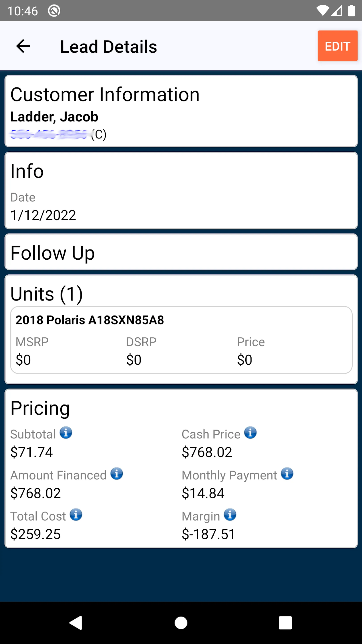This screenshot has width=362, height=644.
Task: Click the orange EDIT button
Action: [x=337, y=46]
